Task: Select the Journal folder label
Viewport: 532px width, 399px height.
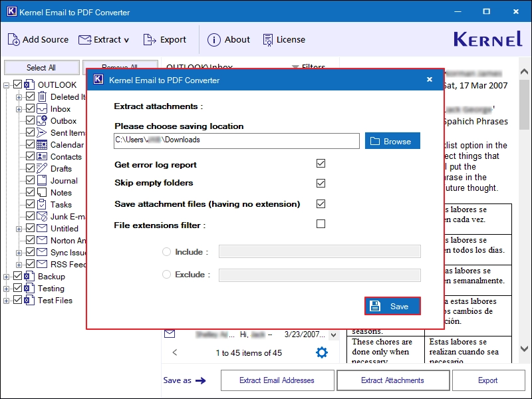Action: click(64, 180)
